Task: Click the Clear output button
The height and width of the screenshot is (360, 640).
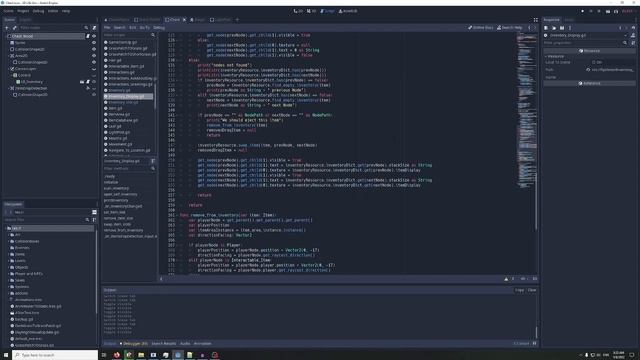Action: point(532,290)
